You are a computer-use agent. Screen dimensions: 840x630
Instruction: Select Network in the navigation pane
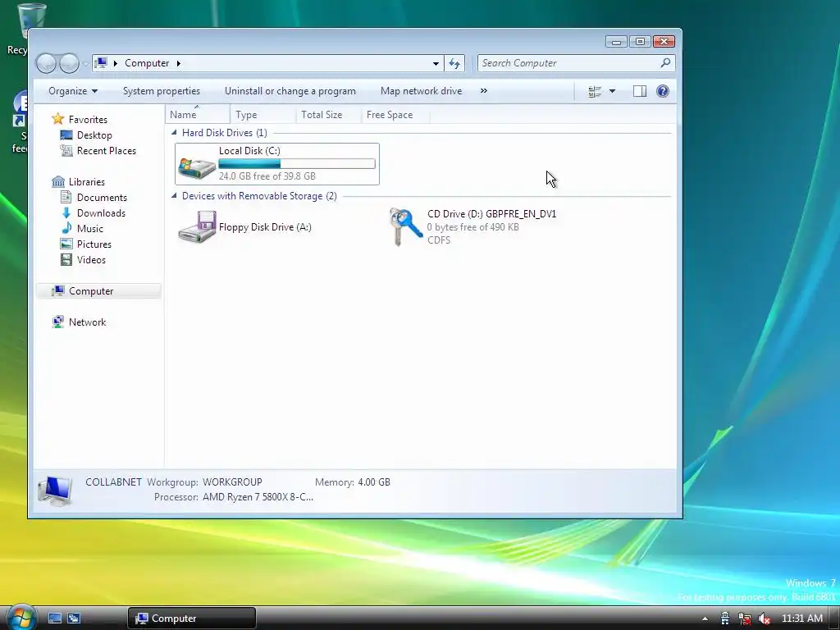pos(87,322)
